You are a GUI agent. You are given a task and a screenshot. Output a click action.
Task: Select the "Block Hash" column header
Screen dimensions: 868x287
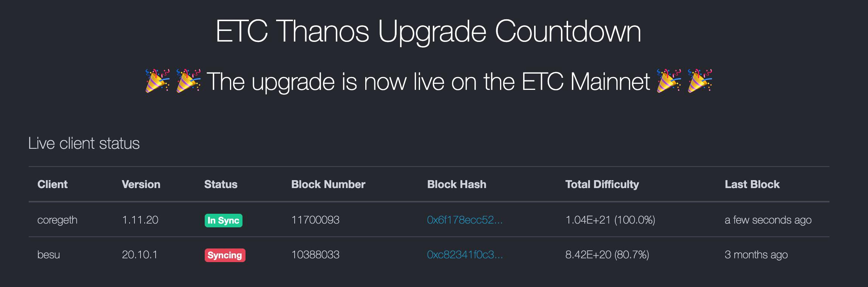coord(457,184)
